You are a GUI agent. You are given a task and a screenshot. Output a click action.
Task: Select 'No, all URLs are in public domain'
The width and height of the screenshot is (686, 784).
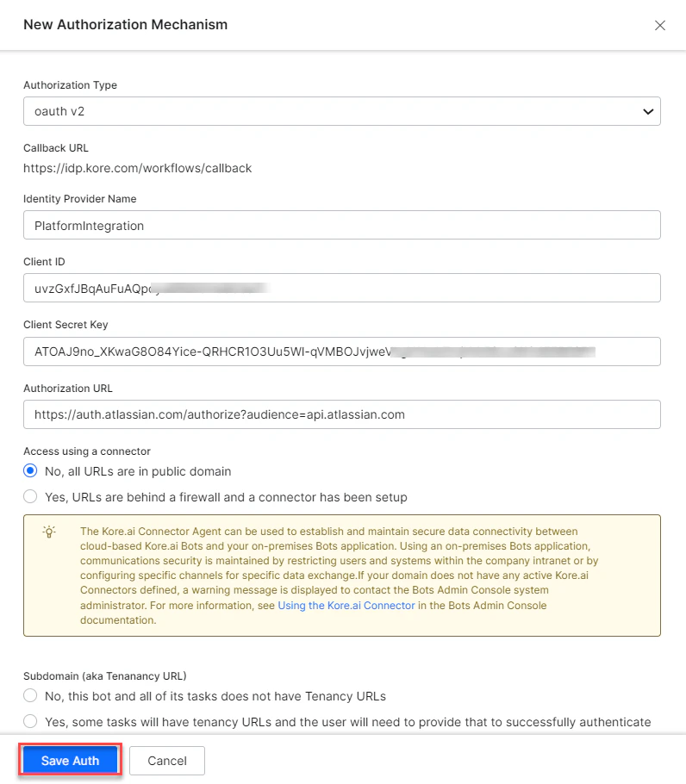pos(30,470)
